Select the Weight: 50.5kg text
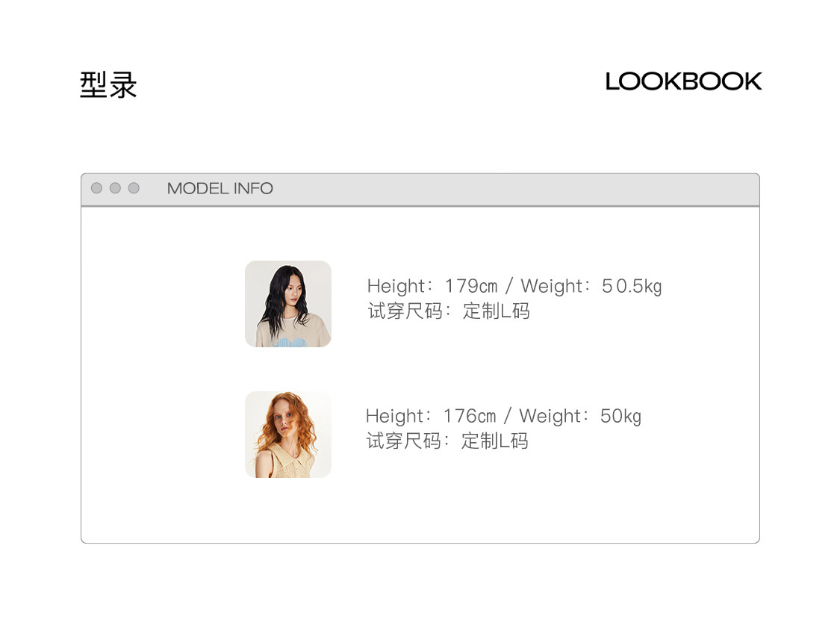Image resolution: width=840 pixels, height=625 pixels. click(x=591, y=286)
